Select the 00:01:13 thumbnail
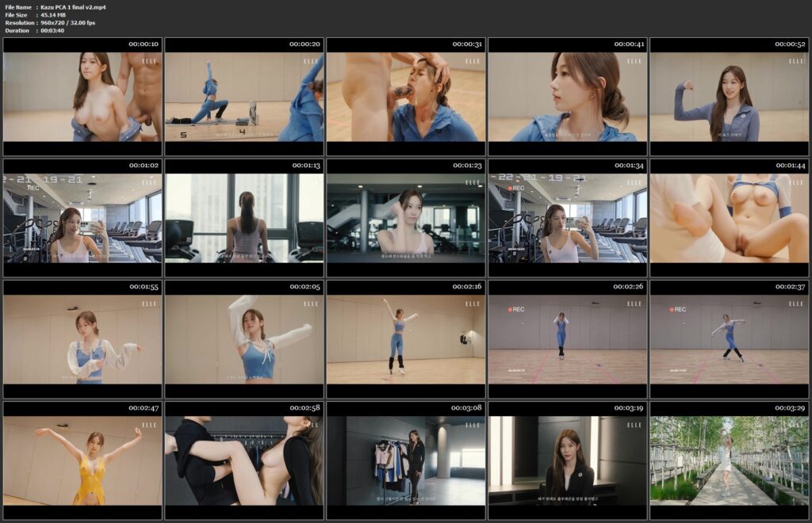812x523 pixels. (x=244, y=218)
